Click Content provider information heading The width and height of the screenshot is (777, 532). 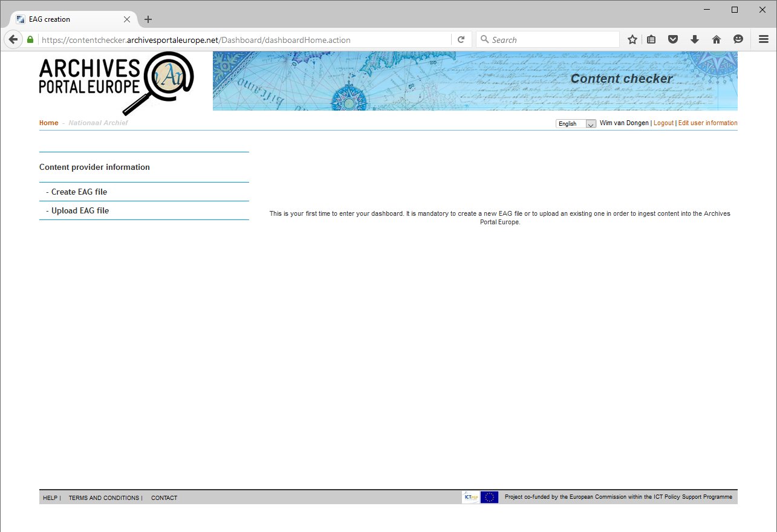94,167
